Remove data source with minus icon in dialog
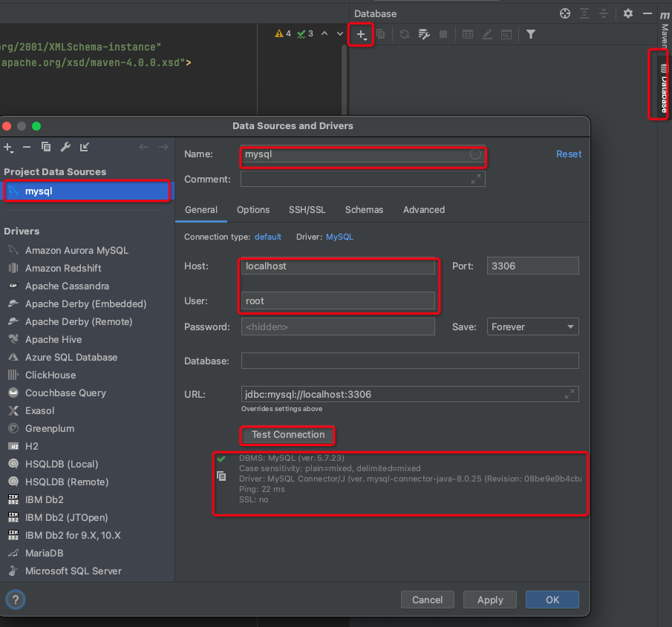Screen dimensions: 672x627 click(27, 148)
